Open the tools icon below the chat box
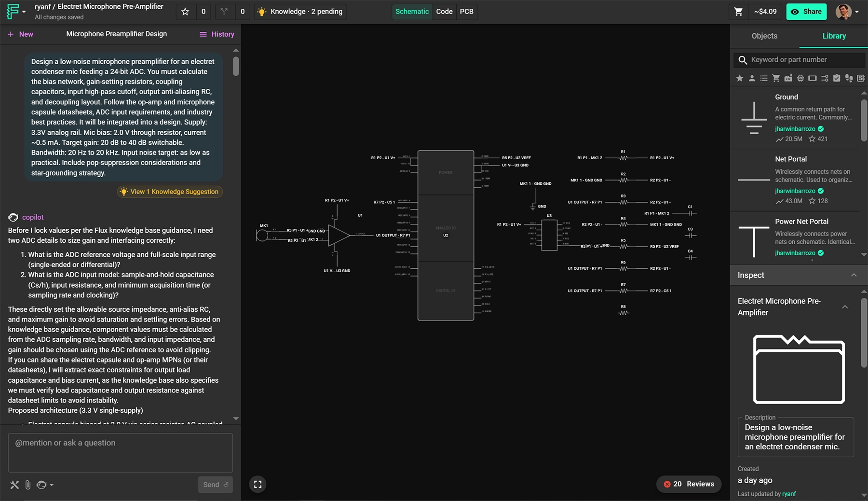This screenshot has height=501, width=868. pyautogui.click(x=14, y=485)
